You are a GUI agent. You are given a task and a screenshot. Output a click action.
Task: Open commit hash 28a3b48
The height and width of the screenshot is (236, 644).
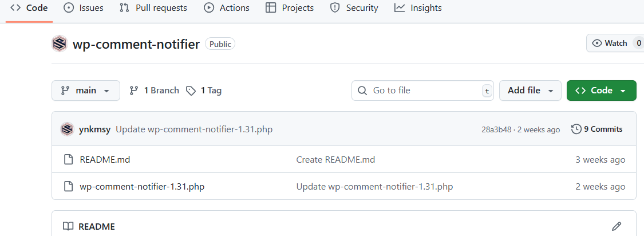(x=496, y=130)
